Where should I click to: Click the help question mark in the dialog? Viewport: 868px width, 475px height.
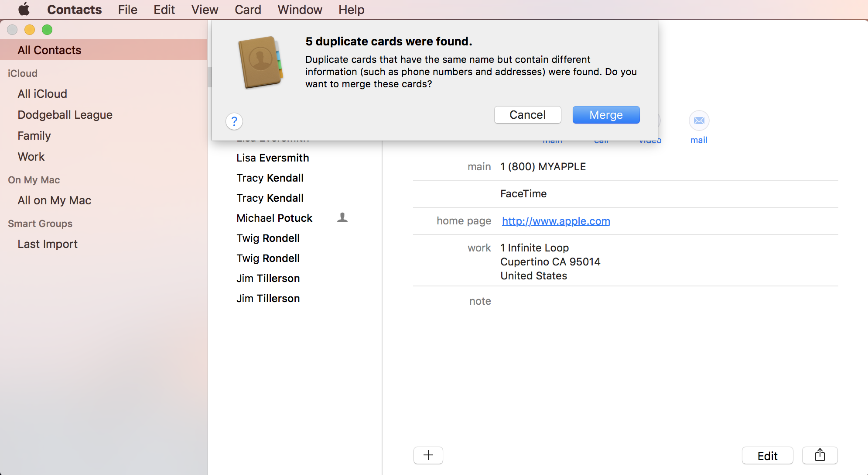pyautogui.click(x=234, y=121)
